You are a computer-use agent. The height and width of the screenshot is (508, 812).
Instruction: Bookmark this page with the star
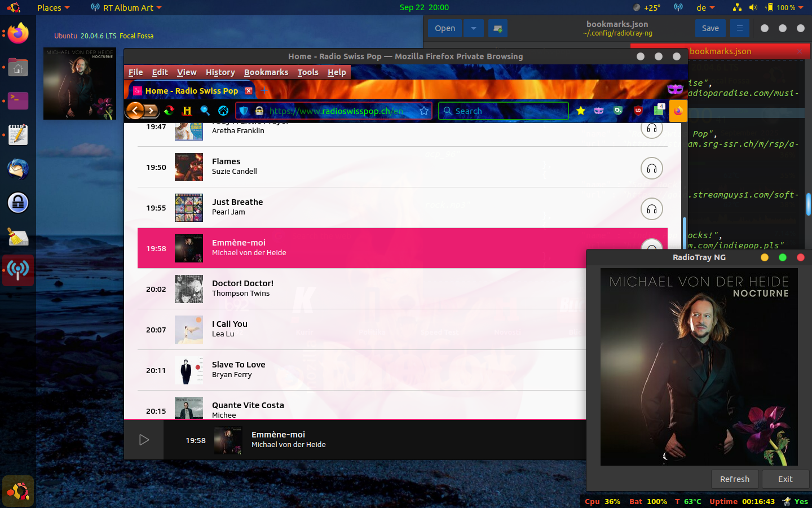click(x=424, y=111)
